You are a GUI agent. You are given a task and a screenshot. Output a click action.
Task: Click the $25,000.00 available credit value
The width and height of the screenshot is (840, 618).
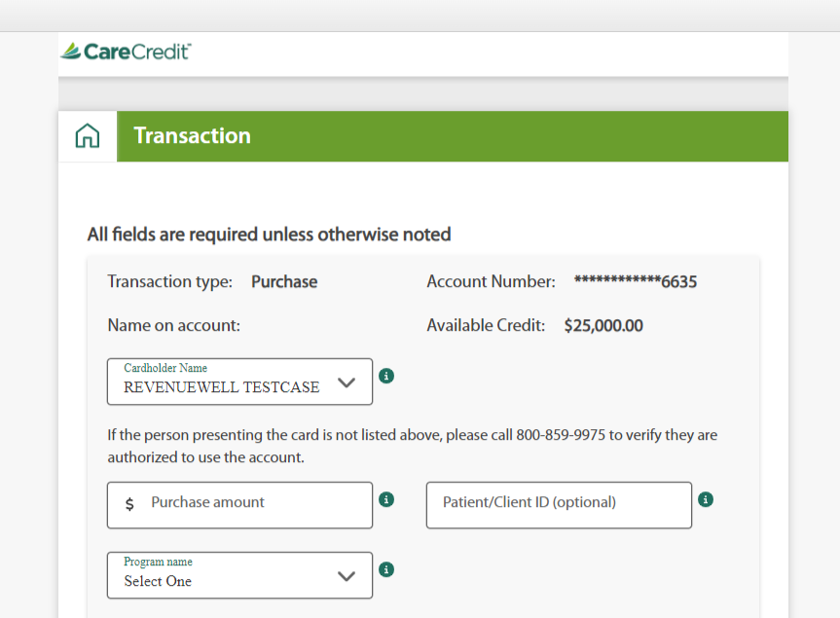coord(603,326)
